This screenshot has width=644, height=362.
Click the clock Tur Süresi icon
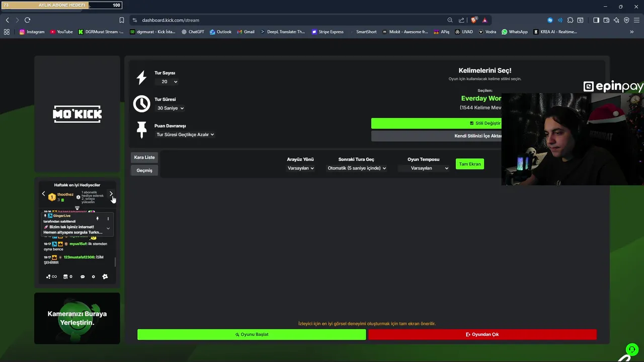141,104
